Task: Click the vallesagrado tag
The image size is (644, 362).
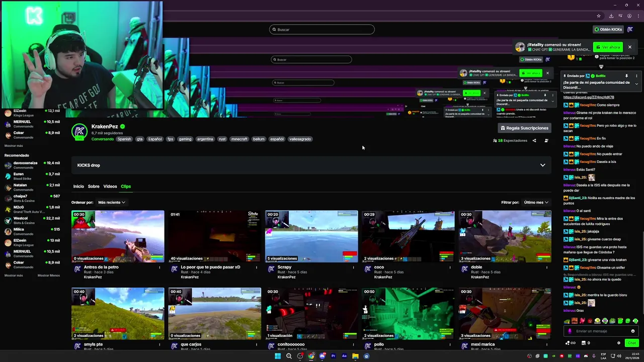Action: tap(300, 139)
